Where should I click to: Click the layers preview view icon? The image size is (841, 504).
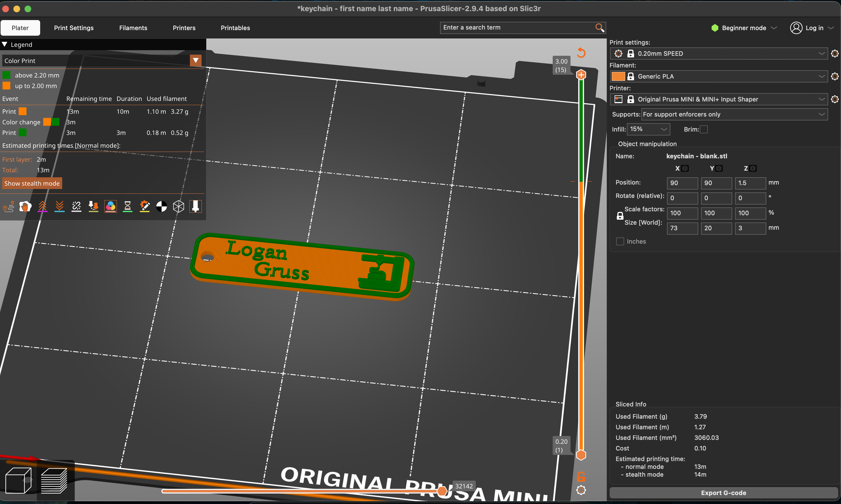click(x=54, y=480)
